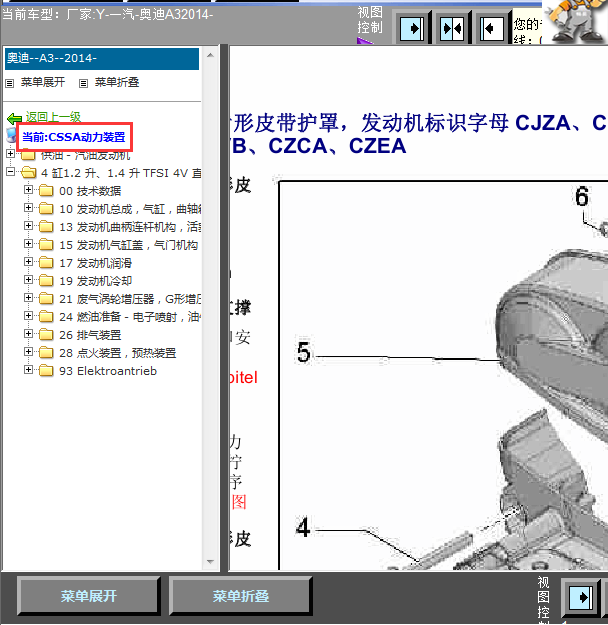Click the folder icon for 24 燃油准备
This screenshot has width=608, height=625.
coord(46,316)
